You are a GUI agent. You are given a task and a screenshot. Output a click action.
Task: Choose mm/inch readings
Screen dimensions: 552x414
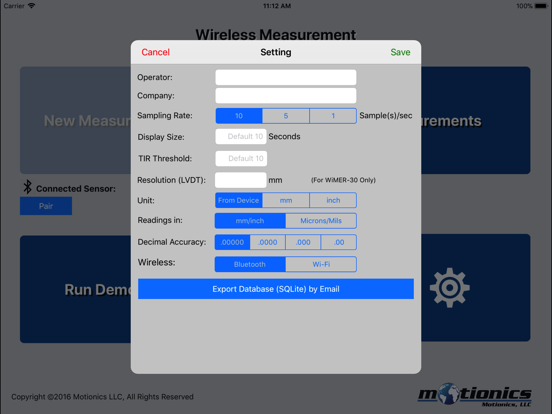pyautogui.click(x=250, y=221)
